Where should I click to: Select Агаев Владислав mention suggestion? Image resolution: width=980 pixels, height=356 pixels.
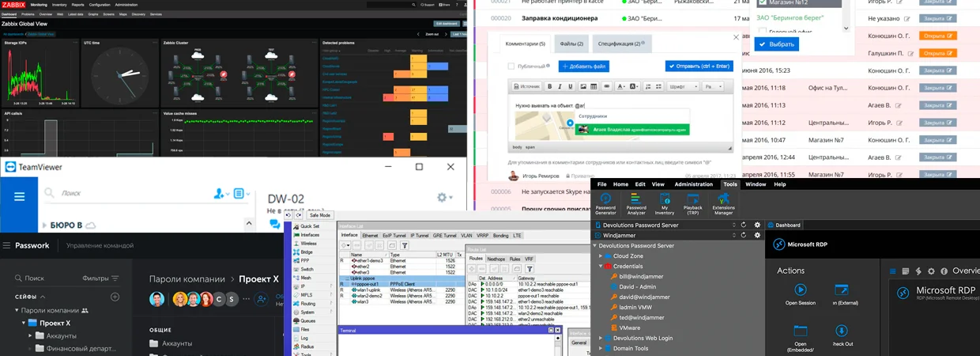pyautogui.click(x=631, y=129)
